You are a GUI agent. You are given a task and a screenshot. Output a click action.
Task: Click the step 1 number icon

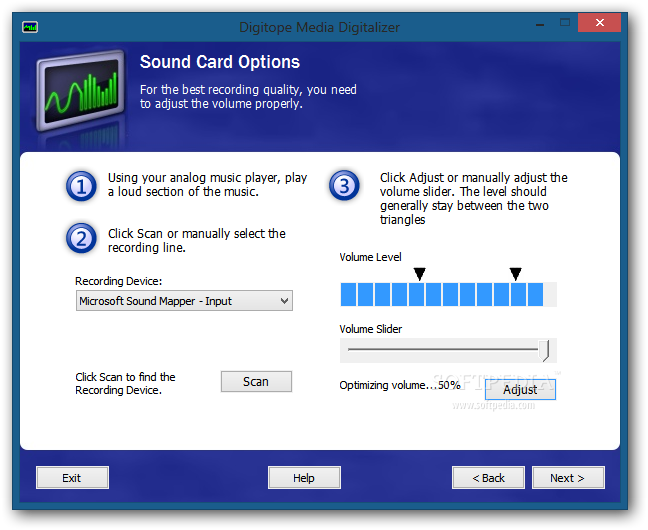tap(81, 186)
